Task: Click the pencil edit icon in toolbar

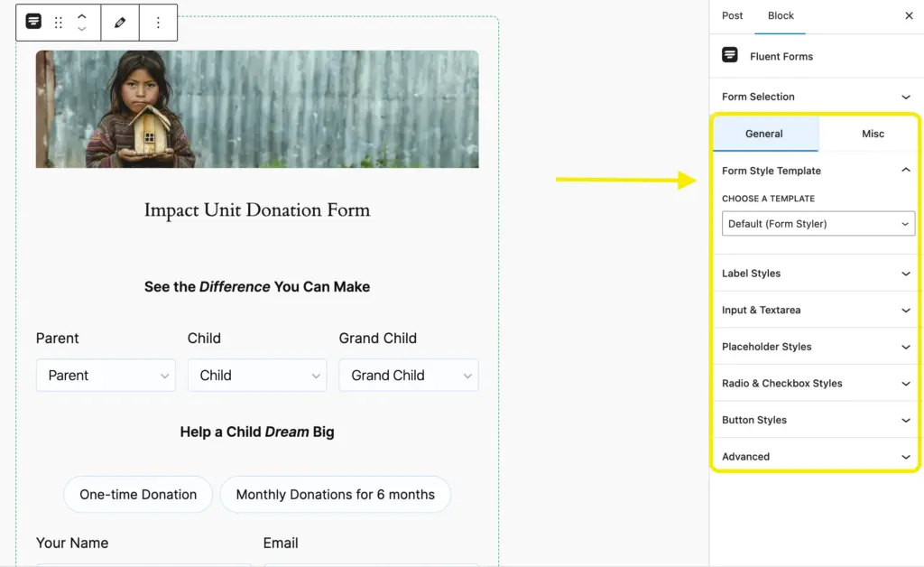Action: point(120,23)
